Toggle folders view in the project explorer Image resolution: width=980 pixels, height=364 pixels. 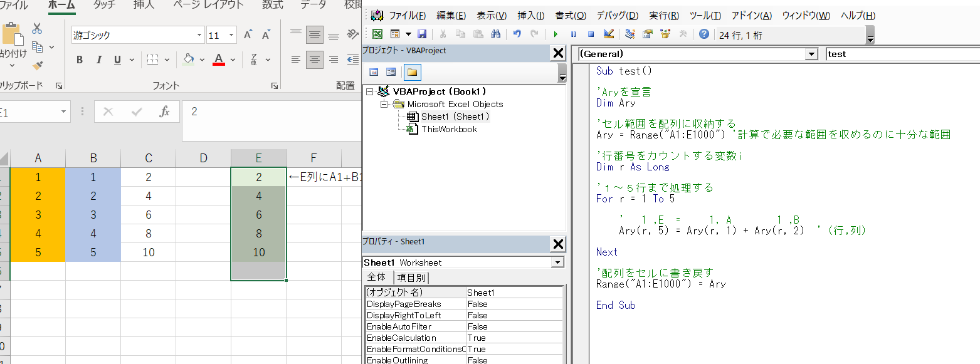click(x=412, y=72)
